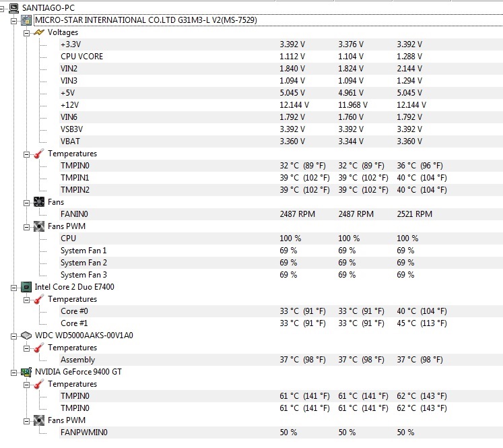Collapse the WDC WD5000AAKS node

(13, 336)
